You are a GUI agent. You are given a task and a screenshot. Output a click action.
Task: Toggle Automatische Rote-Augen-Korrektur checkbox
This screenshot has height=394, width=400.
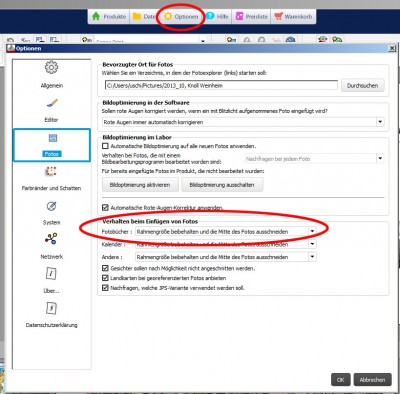click(105, 208)
